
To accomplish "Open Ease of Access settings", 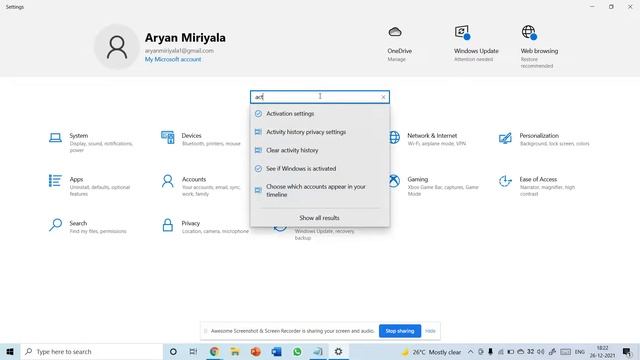I will (537, 186).
